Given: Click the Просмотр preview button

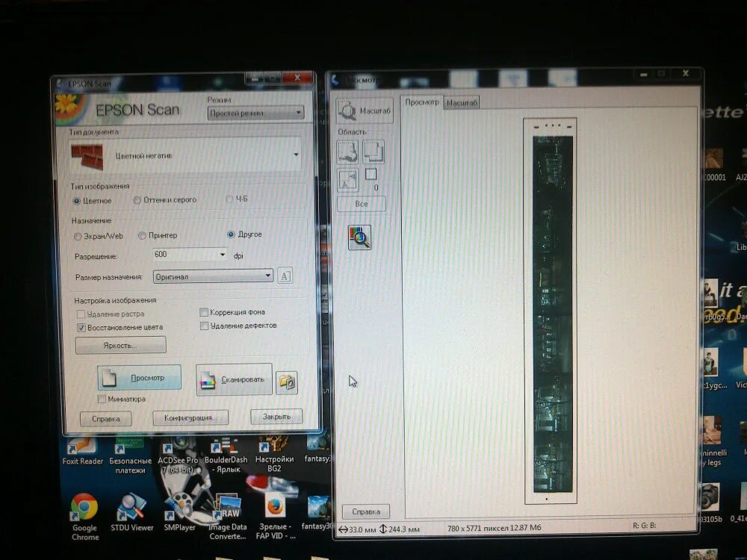Looking at the screenshot, I should [x=139, y=378].
